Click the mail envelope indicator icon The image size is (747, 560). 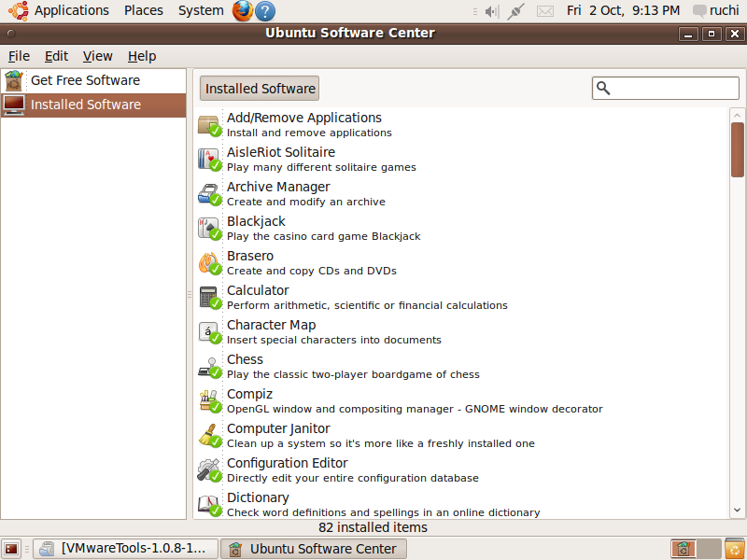point(545,11)
